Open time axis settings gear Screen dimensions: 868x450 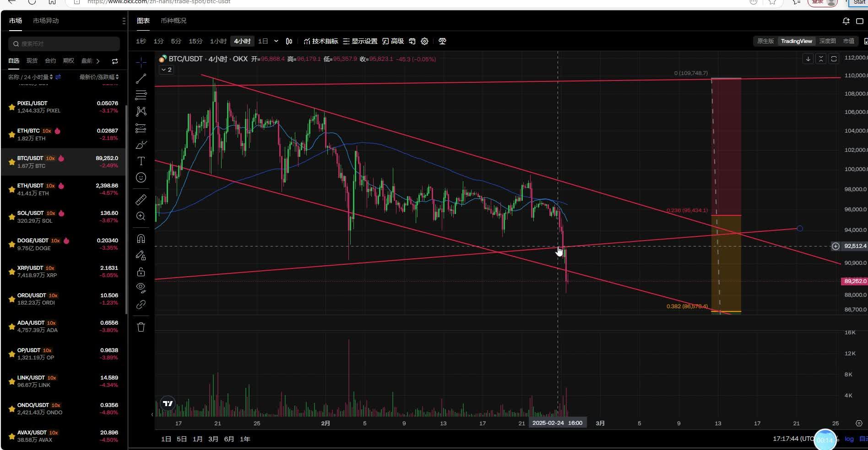tap(859, 423)
